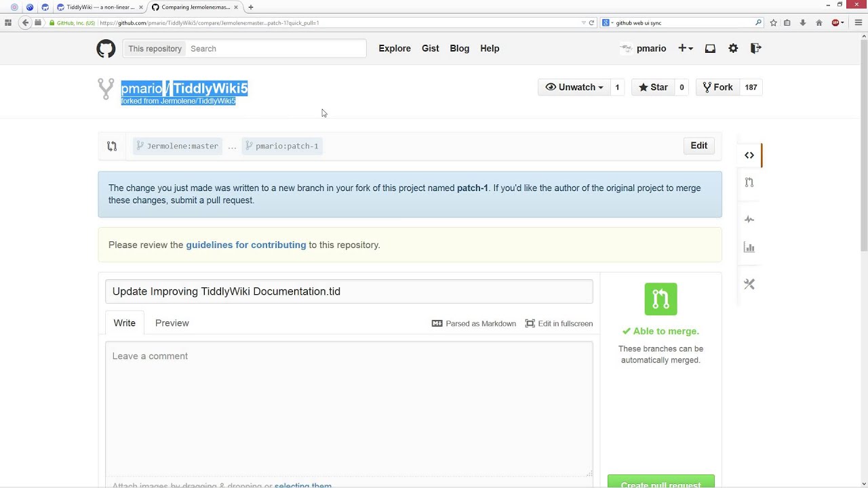
Task: Open repository Settings tools icon
Action: click(749, 284)
